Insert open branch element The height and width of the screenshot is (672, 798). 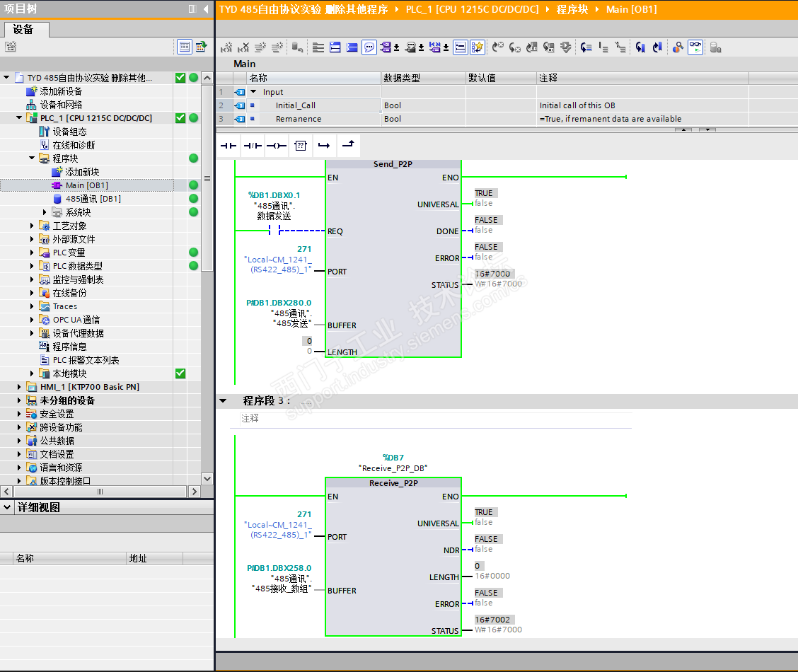coord(324,146)
